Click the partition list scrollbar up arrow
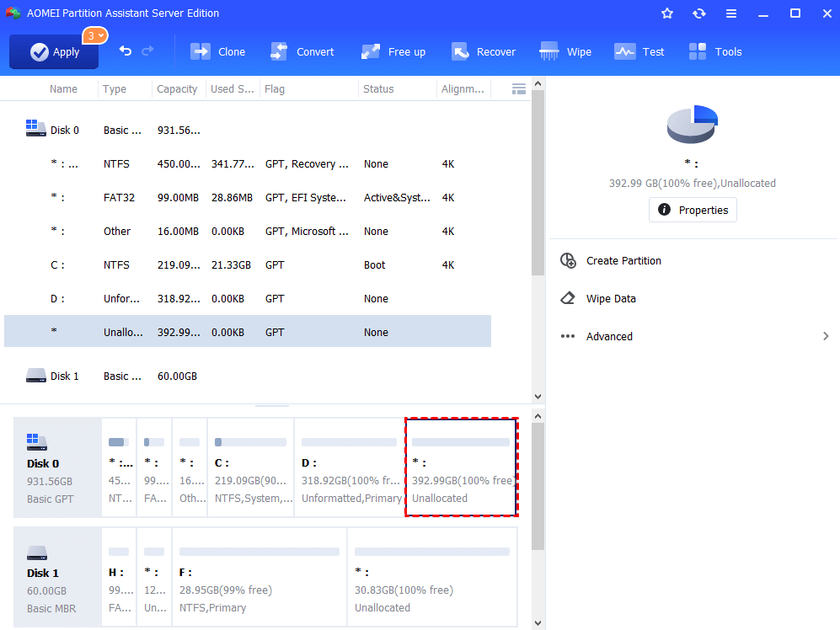Screen dimensions: 840x630 tap(538, 83)
